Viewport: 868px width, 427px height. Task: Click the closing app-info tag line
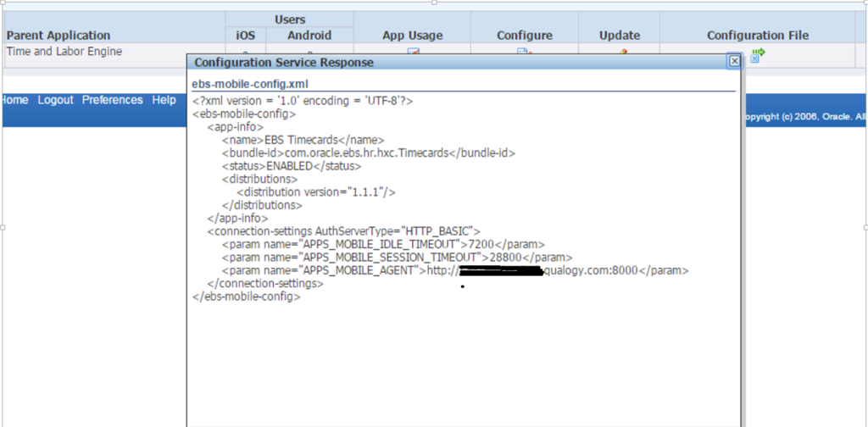(x=237, y=218)
